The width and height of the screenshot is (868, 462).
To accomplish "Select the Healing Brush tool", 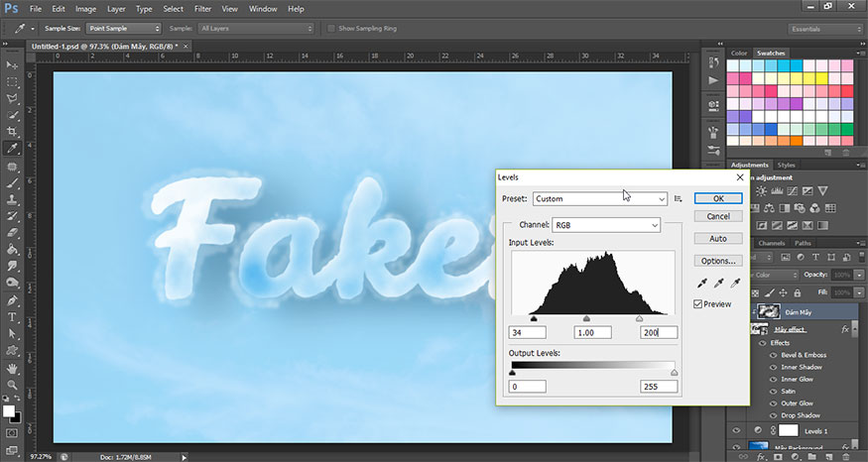I will click(12, 167).
